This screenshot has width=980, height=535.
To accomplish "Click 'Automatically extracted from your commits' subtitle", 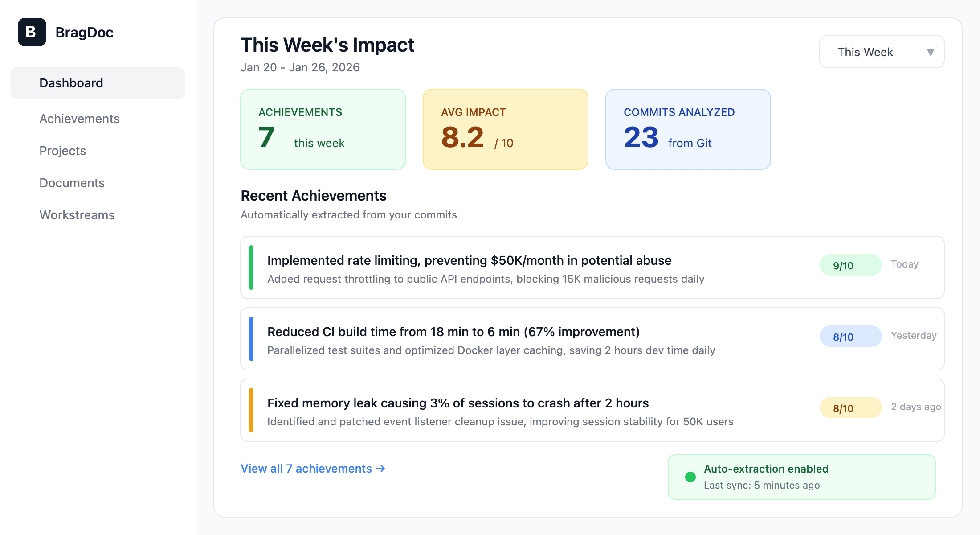I will pos(349,215).
